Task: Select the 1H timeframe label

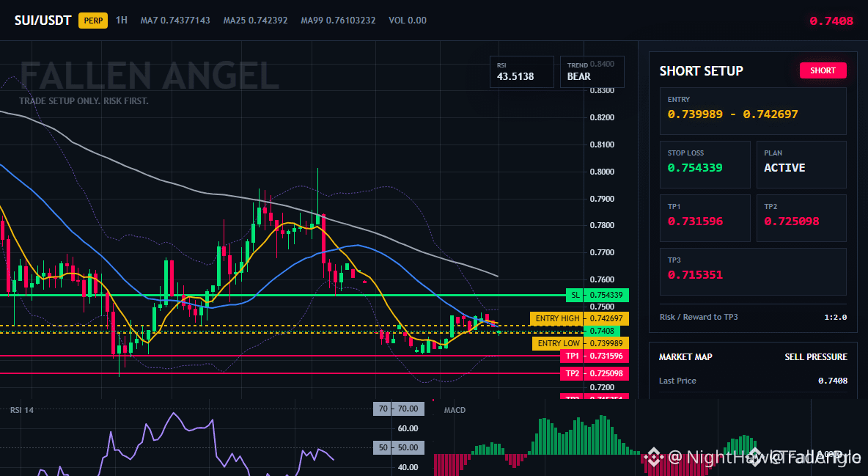Action: pos(121,20)
